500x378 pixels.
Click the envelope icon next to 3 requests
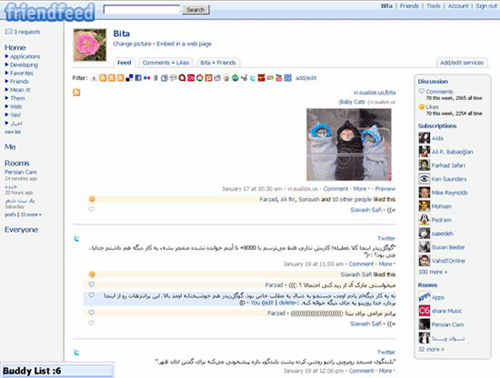pos(8,32)
